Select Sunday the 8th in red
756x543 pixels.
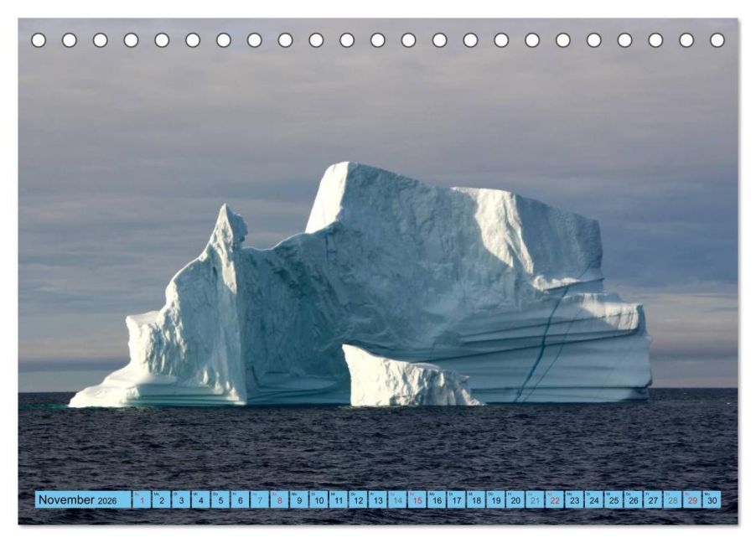coord(279,499)
